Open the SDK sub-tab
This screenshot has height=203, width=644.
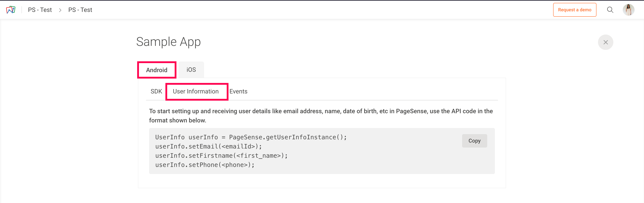[x=156, y=91]
